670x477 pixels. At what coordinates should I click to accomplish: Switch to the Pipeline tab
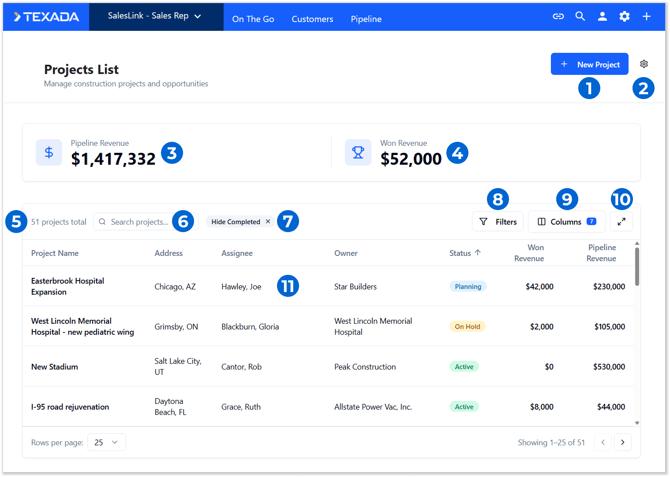coord(366,19)
